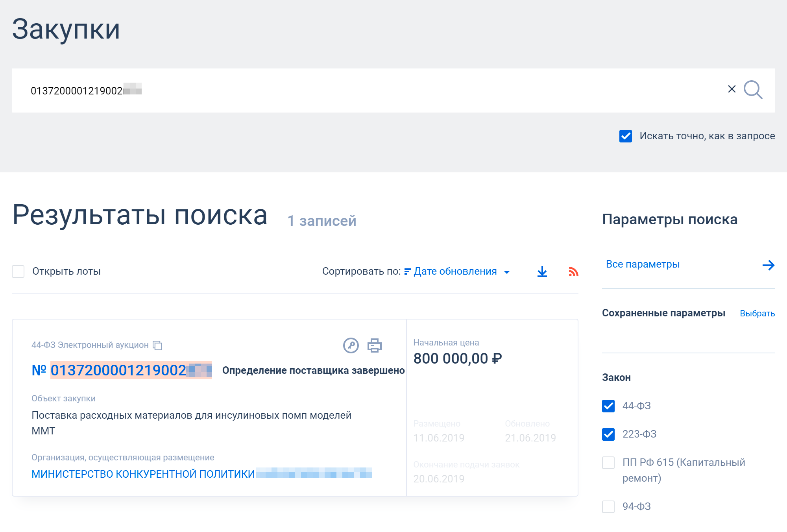787x532 pixels.
Task: Click the 44-ФЗ Электронный аукцион label
Action: 90,345
